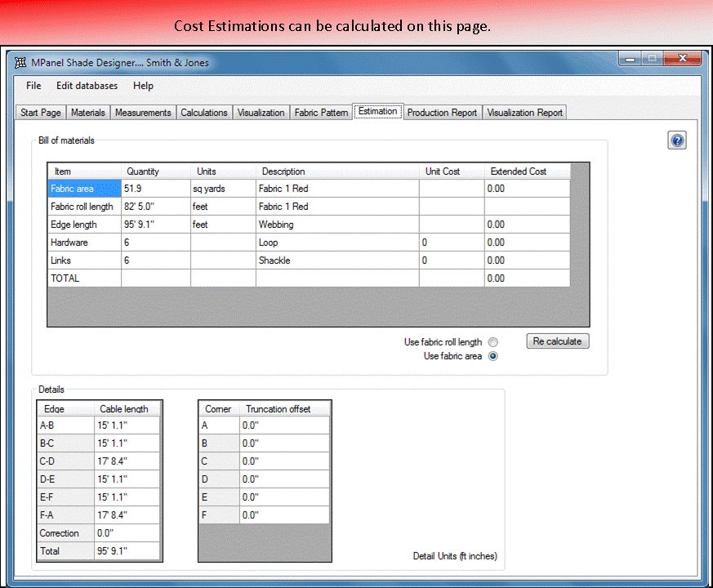Click the Total cable length 95' 9.1" cell

pyautogui.click(x=127, y=550)
